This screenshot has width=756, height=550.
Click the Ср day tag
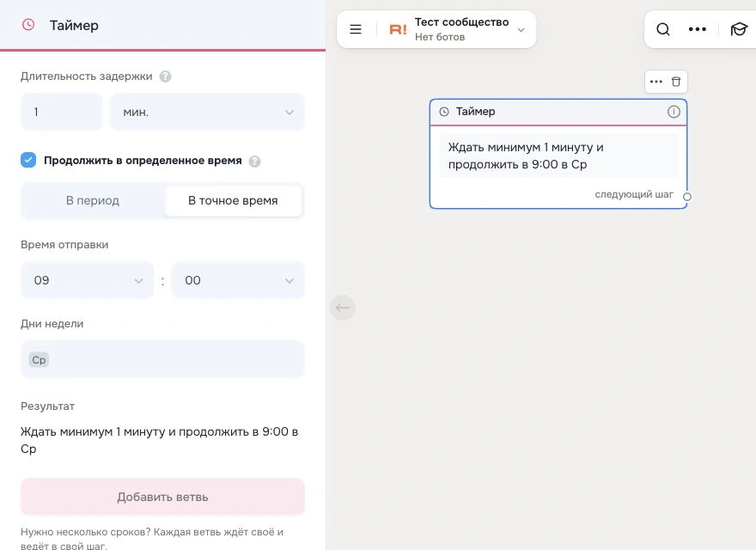point(39,360)
